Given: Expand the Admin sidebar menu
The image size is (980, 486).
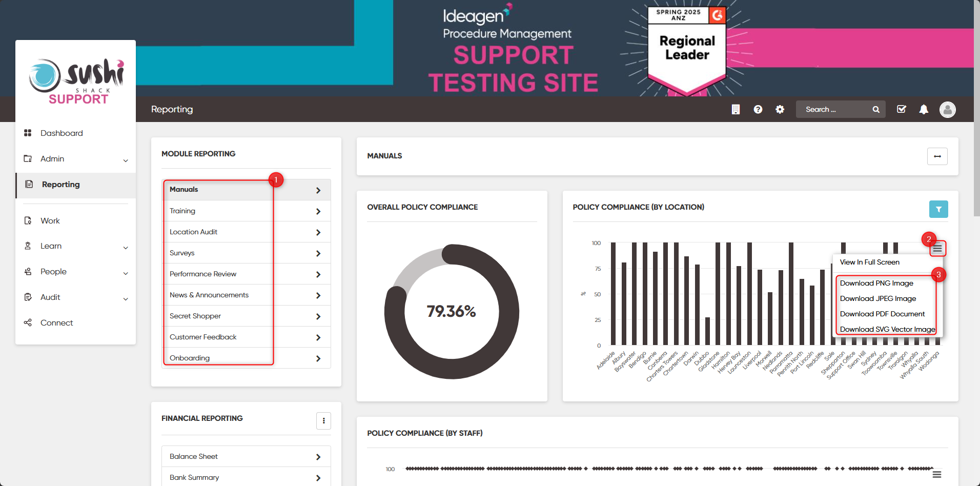Looking at the screenshot, I should (76, 159).
